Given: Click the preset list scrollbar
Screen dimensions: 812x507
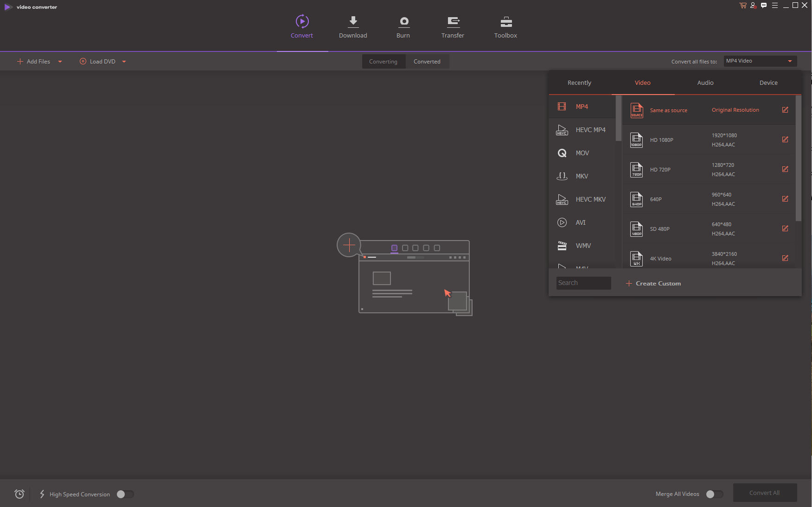Looking at the screenshot, I should pos(798,158).
